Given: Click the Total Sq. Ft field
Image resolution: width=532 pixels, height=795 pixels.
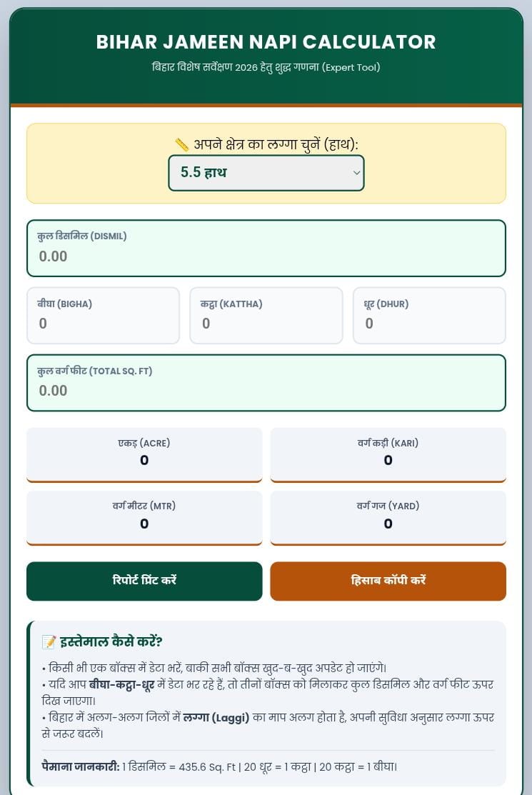Looking at the screenshot, I should pyautogui.click(x=266, y=390).
